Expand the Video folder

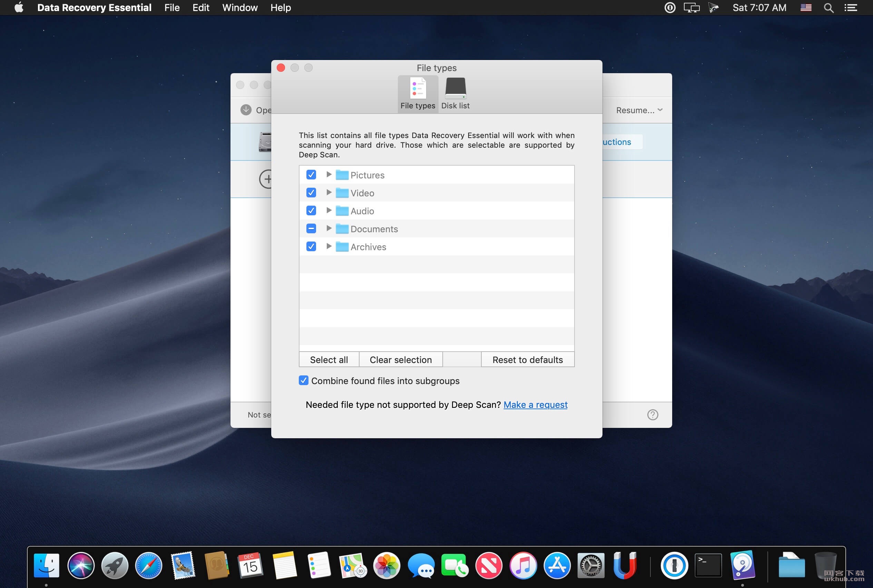coord(329,193)
